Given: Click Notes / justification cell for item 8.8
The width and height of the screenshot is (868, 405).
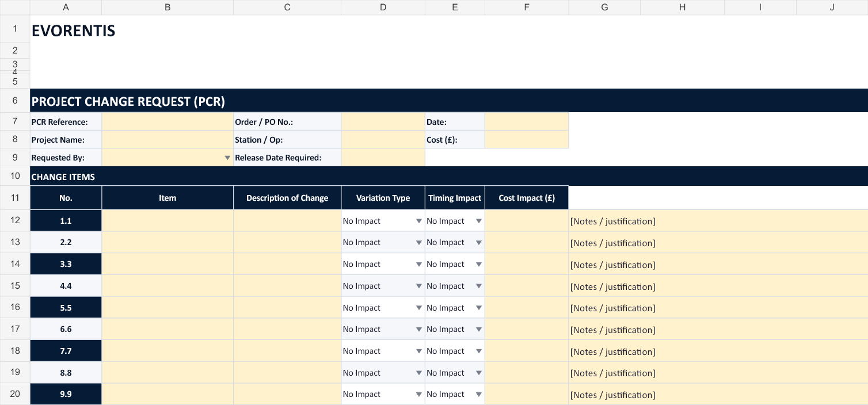Looking at the screenshot, I should click(x=718, y=373).
